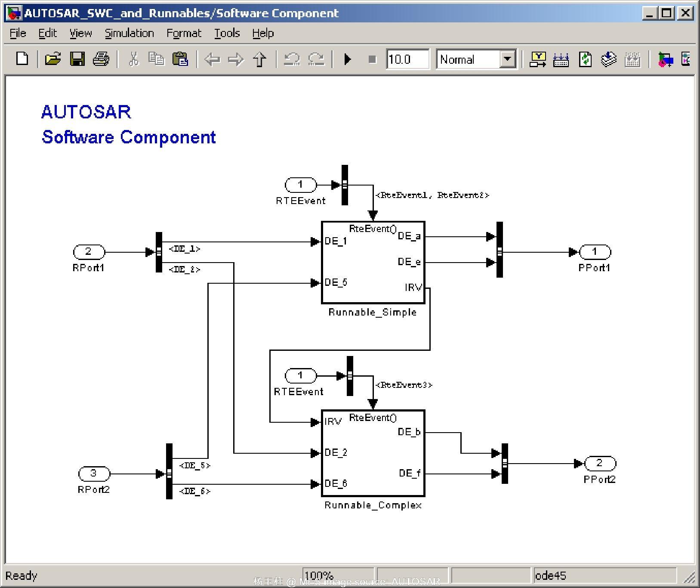Open the Simulation menu

coord(129,33)
